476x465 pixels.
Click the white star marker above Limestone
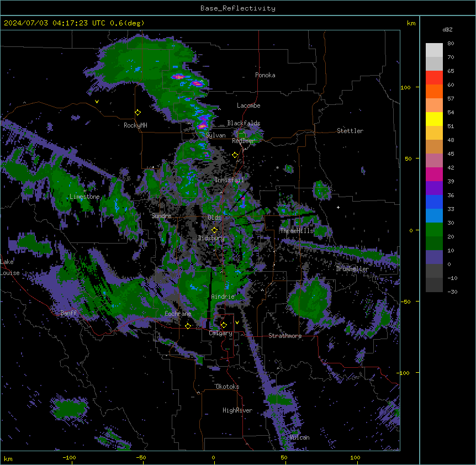coord(84,191)
